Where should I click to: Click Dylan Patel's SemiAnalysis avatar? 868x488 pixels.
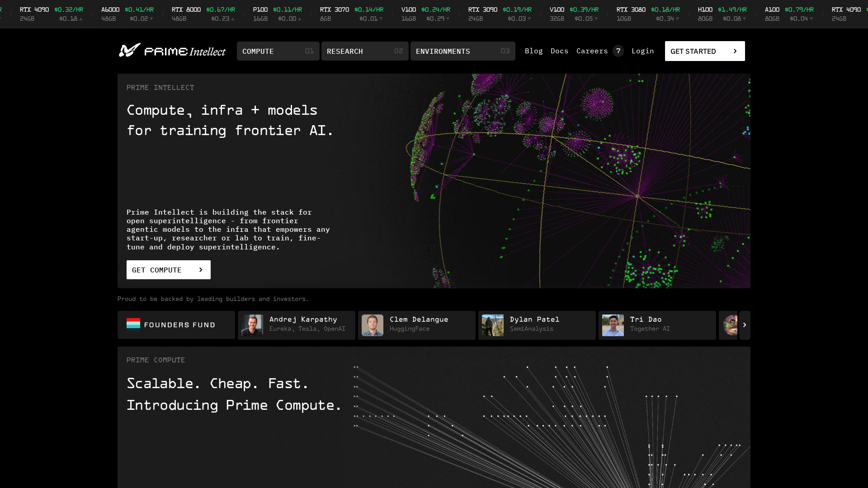point(493,325)
